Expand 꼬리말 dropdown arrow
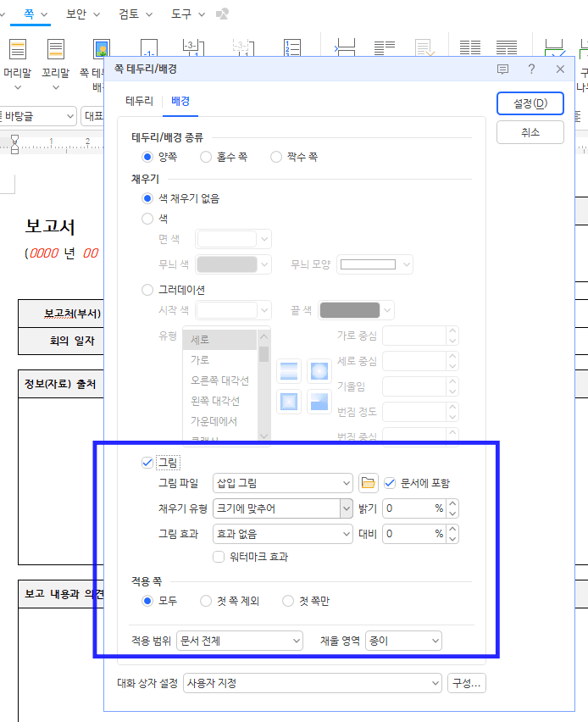 coord(56,87)
